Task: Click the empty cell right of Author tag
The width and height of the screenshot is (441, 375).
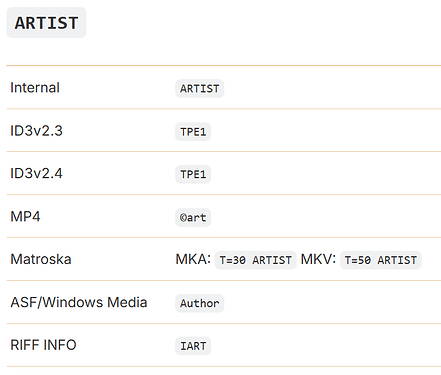Action: point(332,302)
